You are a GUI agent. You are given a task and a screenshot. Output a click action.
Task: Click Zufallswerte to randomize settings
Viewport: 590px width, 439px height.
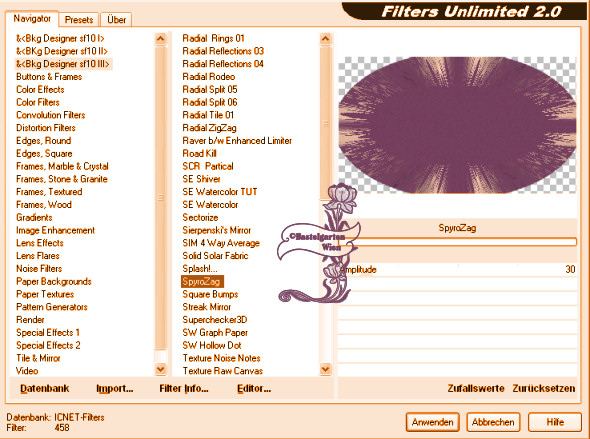pos(476,388)
